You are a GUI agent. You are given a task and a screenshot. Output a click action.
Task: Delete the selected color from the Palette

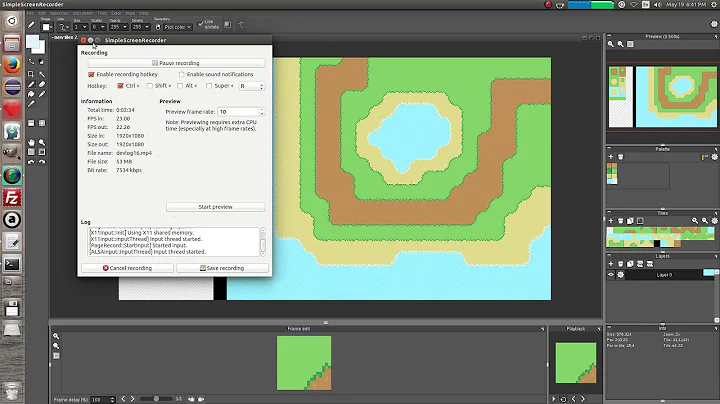pyautogui.click(x=620, y=157)
